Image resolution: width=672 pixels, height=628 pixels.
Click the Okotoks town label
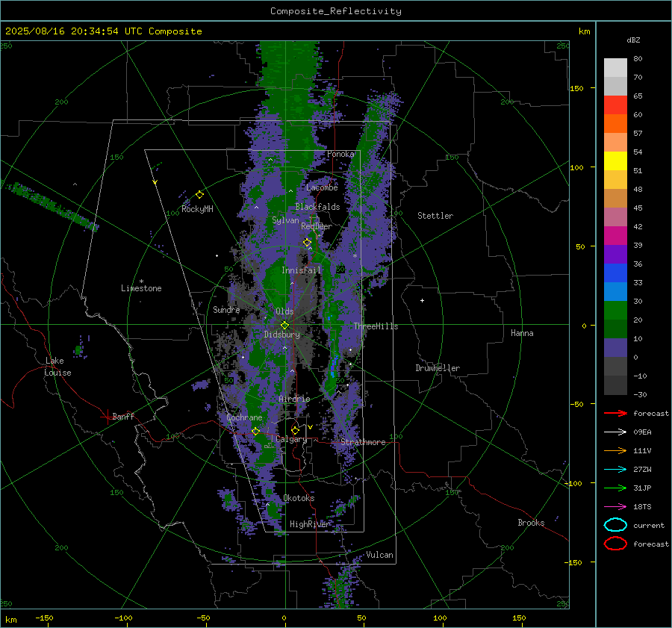[299, 498]
